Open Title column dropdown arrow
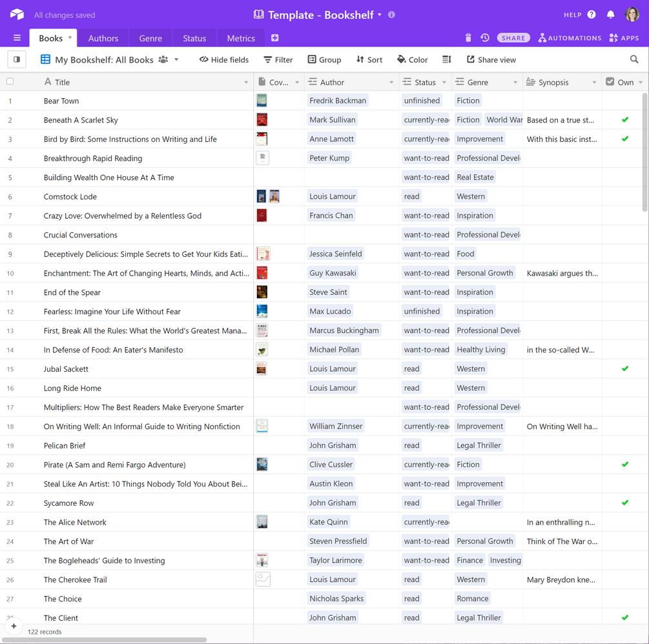The height and width of the screenshot is (644, 649). click(x=246, y=83)
